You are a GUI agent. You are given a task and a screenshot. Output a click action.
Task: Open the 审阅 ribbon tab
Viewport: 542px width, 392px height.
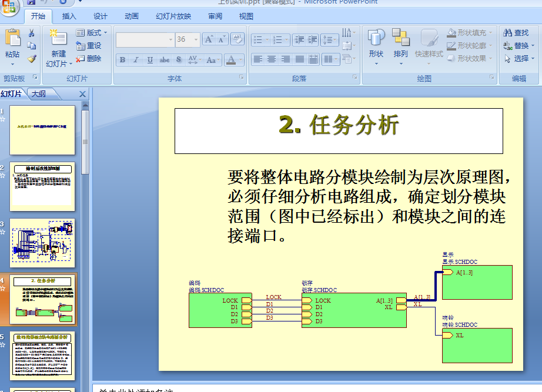click(x=215, y=16)
